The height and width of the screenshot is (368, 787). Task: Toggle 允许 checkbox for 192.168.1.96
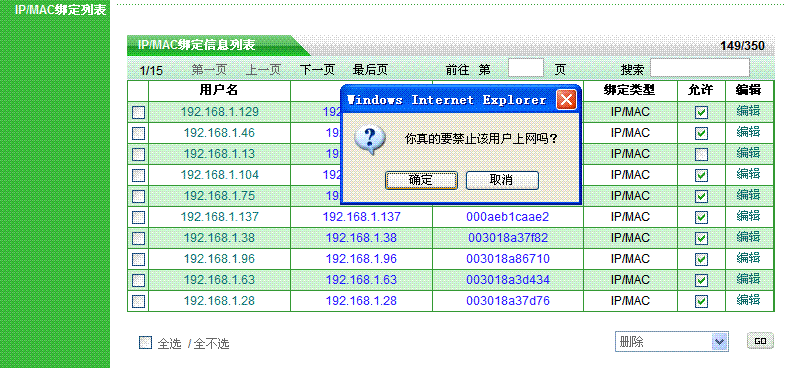pos(701,260)
